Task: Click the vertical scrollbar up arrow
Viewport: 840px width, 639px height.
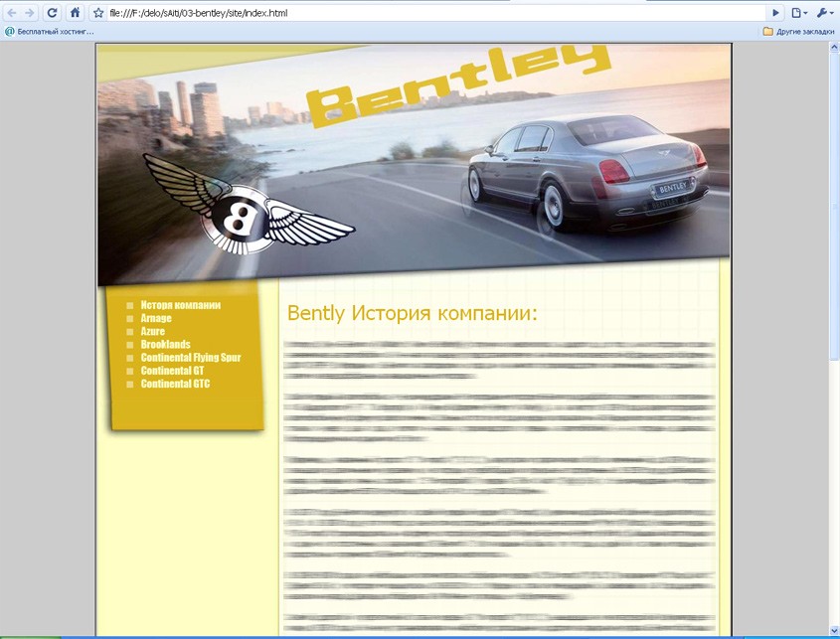Action: pyautogui.click(x=834, y=47)
